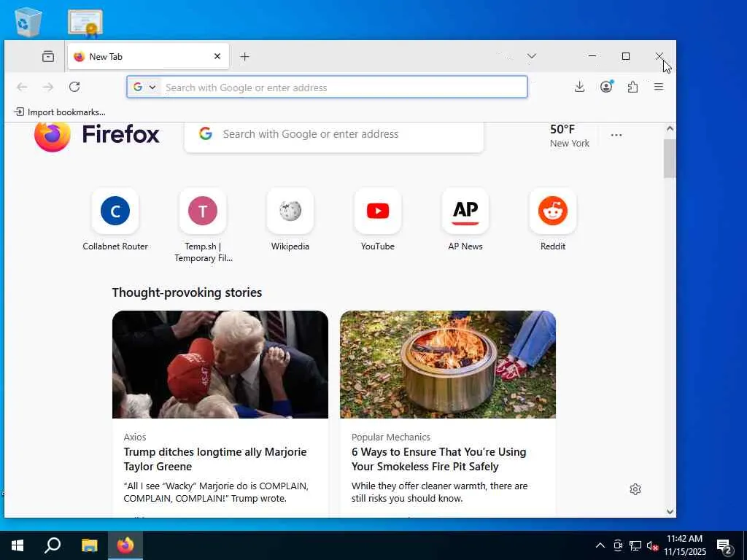Open File Explorer from the taskbar

[x=89, y=545]
